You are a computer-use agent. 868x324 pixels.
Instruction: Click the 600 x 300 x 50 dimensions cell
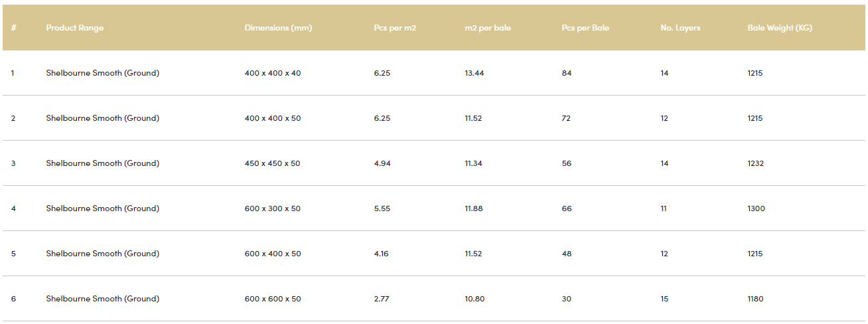273,208
